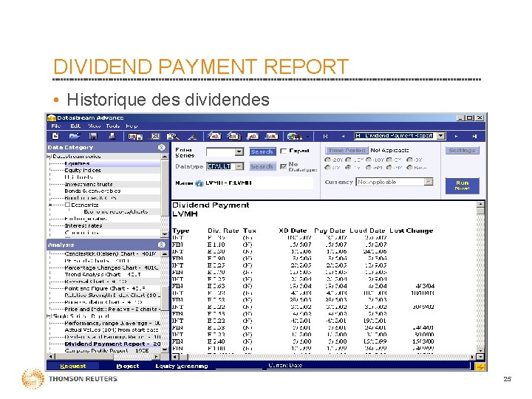The width and height of the screenshot is (532, 399).
Task: Click Data Category list scroll down arrow
Action: pos(165,233)
